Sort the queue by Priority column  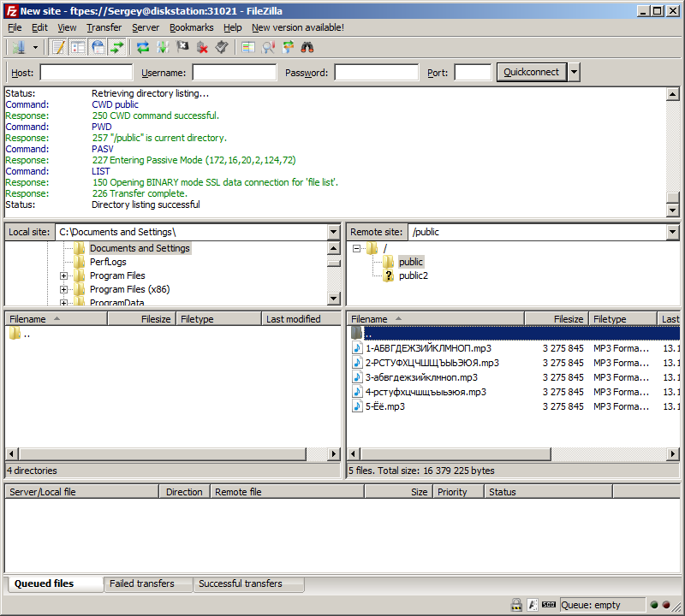click(x=459, y=492)
